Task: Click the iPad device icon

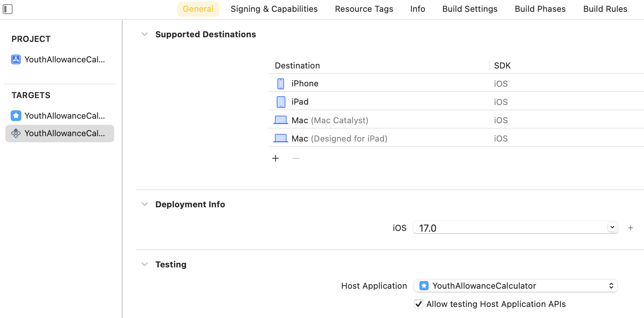Action: (281, 102)
